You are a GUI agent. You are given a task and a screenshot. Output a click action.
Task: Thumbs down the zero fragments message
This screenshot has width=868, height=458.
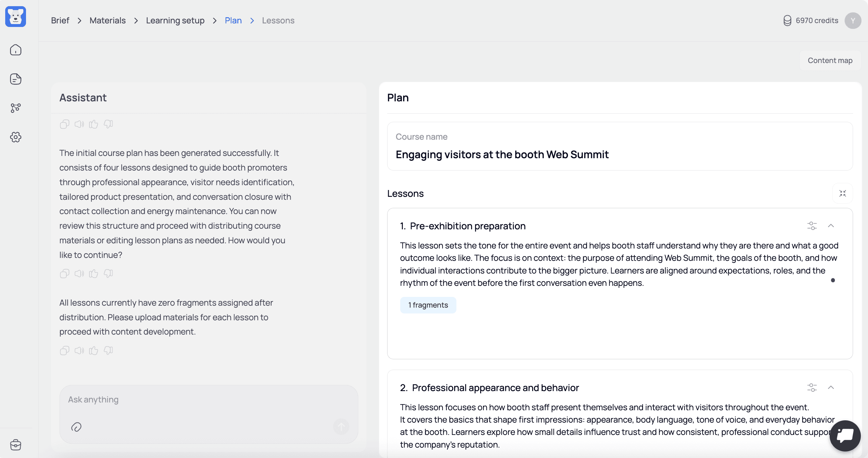point(108,350)
